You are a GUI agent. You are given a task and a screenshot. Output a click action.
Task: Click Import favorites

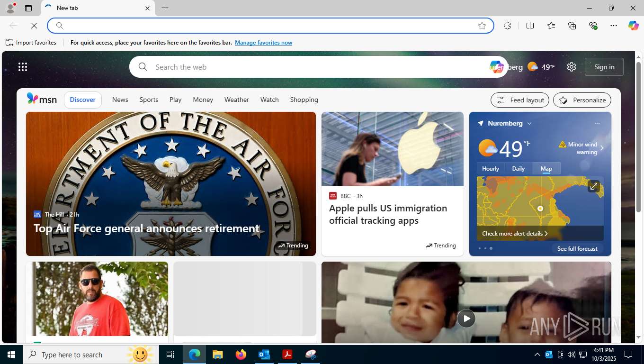[x=31, y=43]
